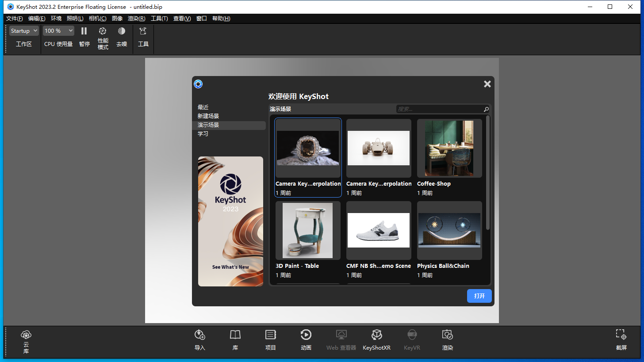The width and height of the screenshot is (644, 362).
Task: Select 新建场景 in welcome sidebar
Action: [x=208, y=116]
